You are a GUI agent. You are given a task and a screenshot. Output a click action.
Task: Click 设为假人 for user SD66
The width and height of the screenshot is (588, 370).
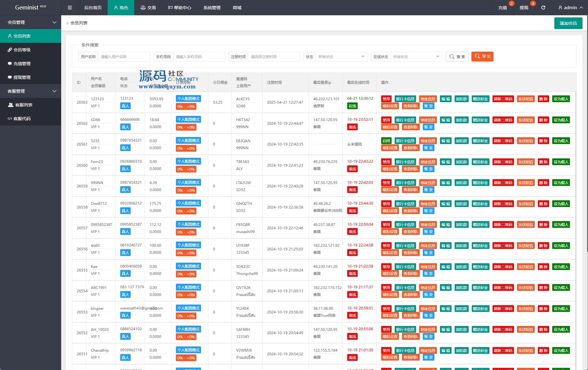(561, 120)
